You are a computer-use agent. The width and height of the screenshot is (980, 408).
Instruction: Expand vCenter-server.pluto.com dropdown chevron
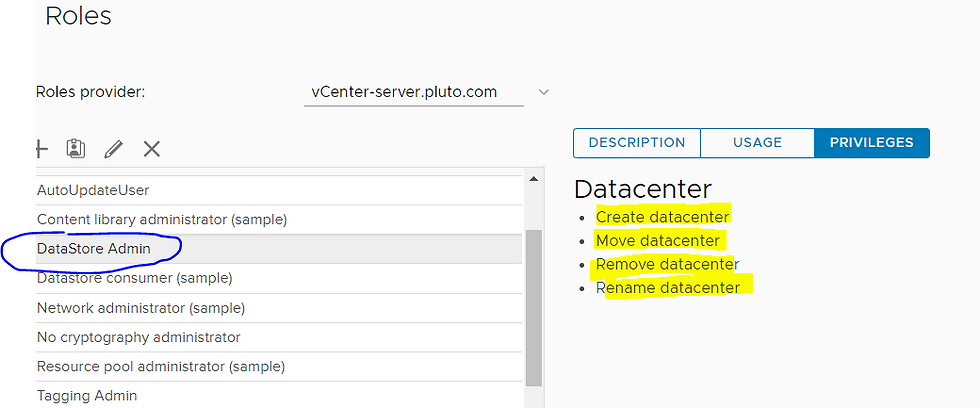point(544,92)
